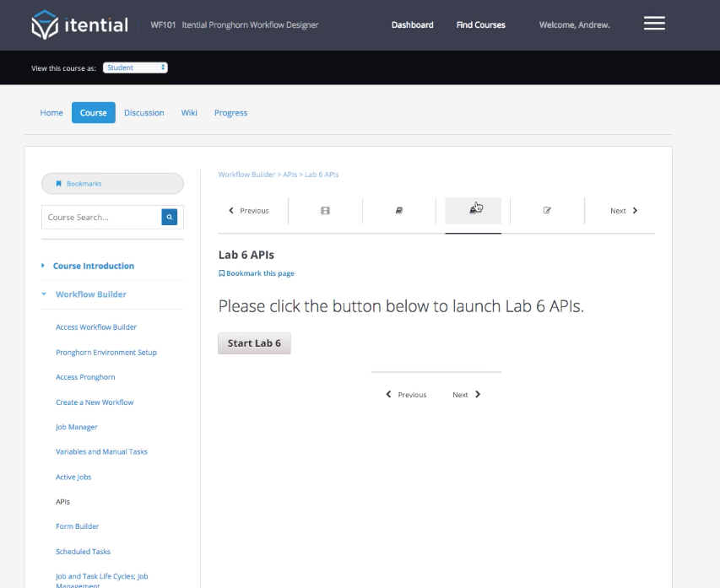Switch to the Progress tab
Viewport: 720px width, 588px height.
click(x=230, y=113)
